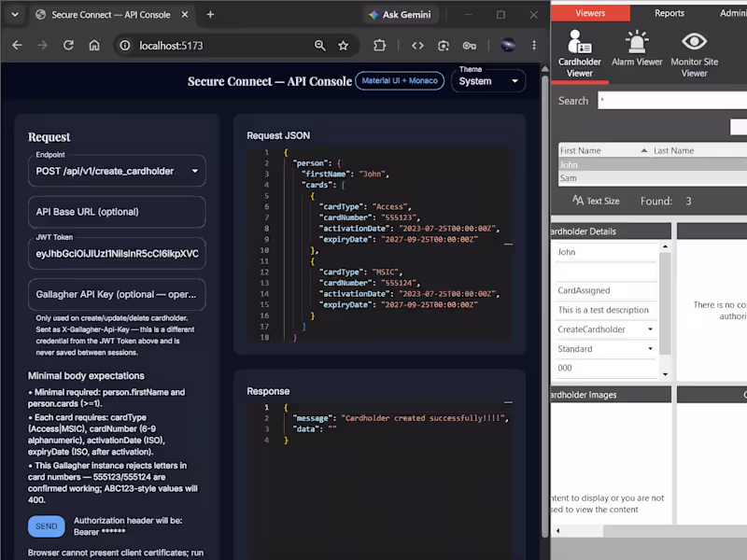Switch to the Viewers tab
Screen dimensions: 747x560
click(590, 13)
